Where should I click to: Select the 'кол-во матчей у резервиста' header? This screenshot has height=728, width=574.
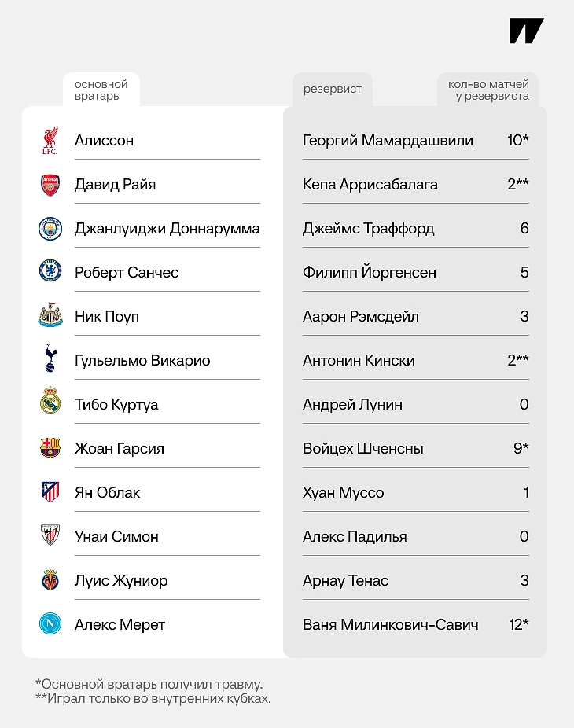coord(488,90)
